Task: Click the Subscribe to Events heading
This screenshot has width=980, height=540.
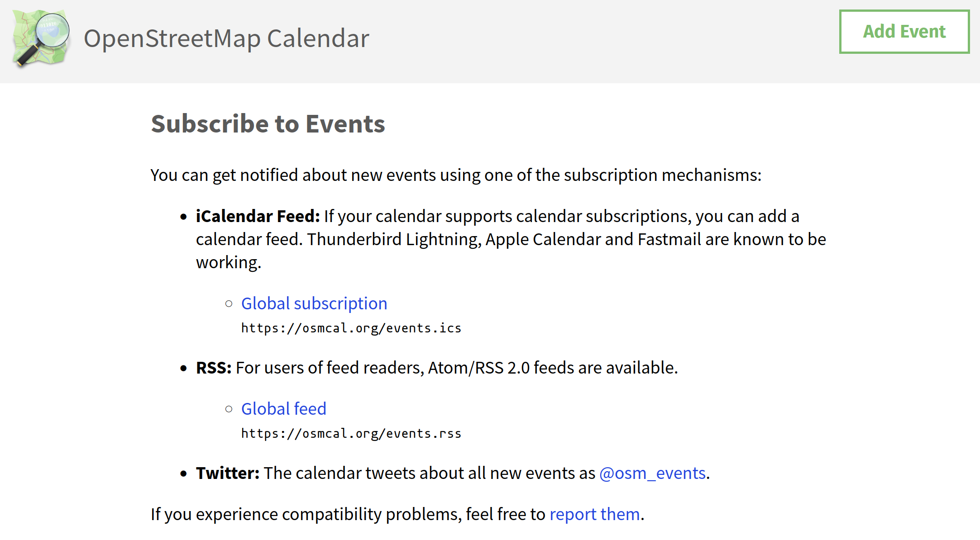Action: click(268, 123)
